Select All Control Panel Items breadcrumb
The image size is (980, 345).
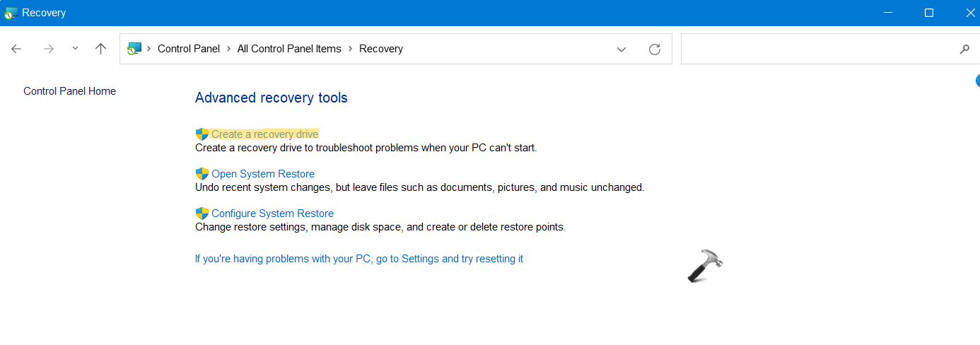289,49
